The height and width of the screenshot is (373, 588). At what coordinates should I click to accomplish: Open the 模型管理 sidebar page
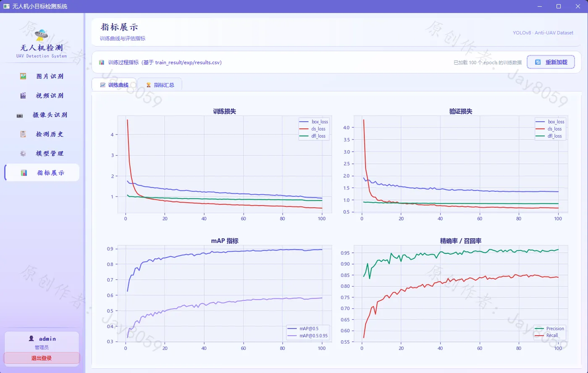click(42, 153)
